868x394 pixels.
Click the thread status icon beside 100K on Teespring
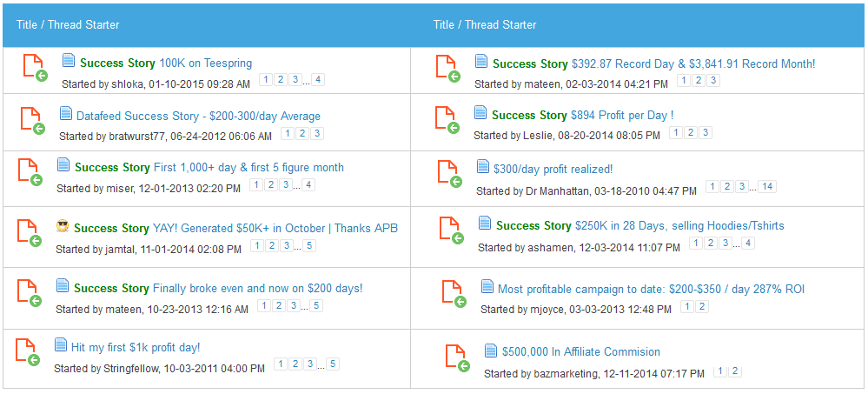(x=35, y=68)
